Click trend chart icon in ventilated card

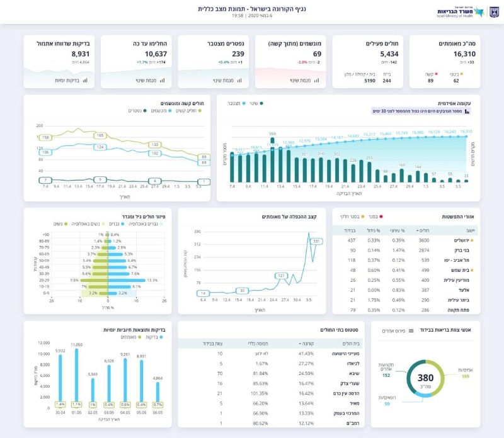tap(317, 81)
